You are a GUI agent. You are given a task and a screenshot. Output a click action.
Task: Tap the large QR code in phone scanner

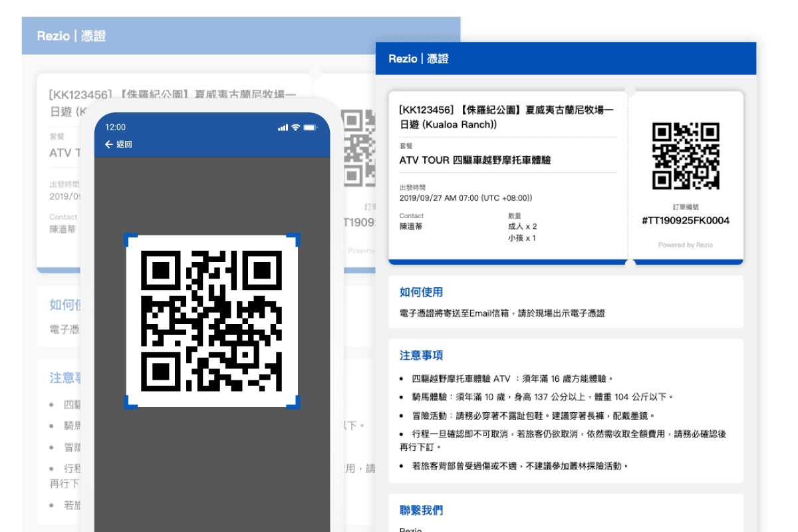tap(212, 321)
